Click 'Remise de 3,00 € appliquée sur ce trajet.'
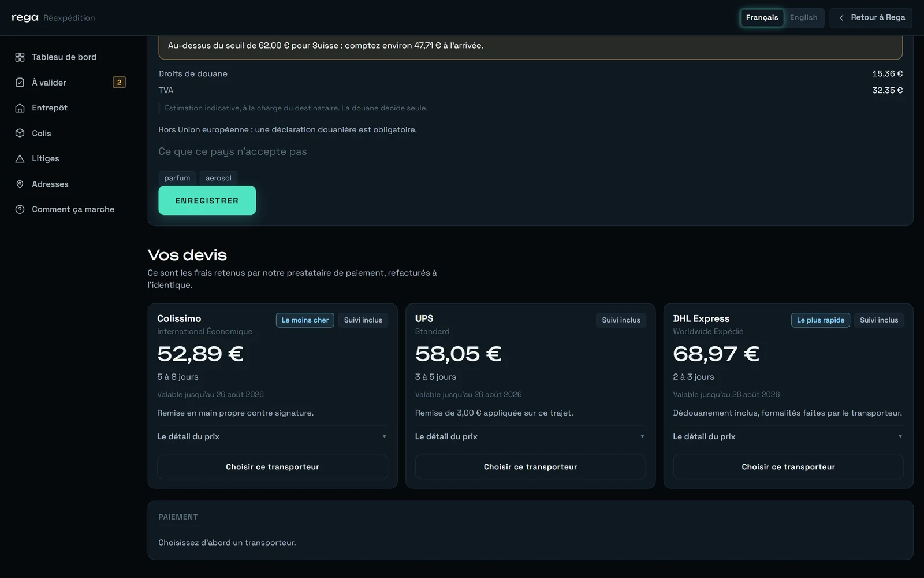This screenshot has height=578, width=924. [494, 413]
